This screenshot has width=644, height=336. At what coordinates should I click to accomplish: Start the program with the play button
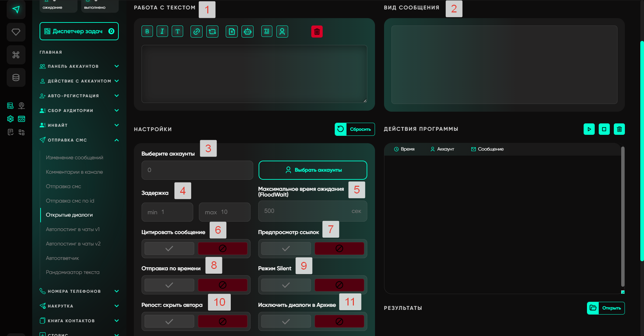pos(589,129)
